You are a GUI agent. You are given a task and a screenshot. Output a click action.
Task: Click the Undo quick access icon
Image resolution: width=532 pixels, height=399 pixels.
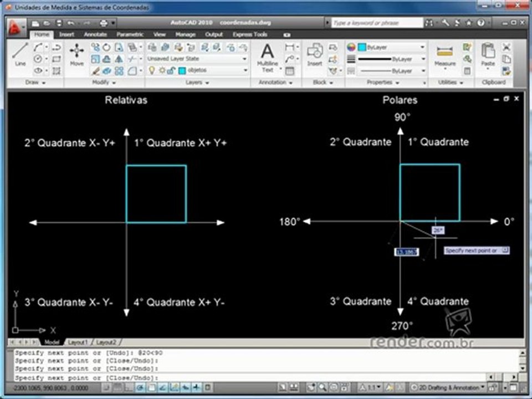point(71,23)
